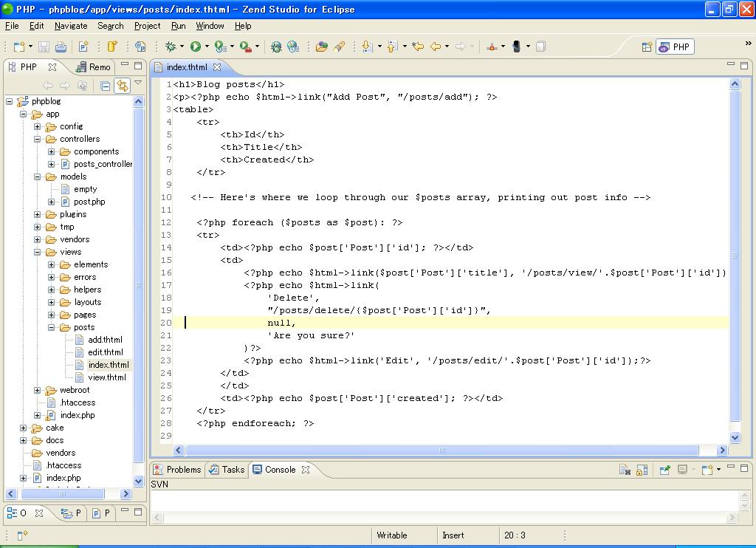
Task: Click the Print icon in toolbar
Action: (61, 47)
